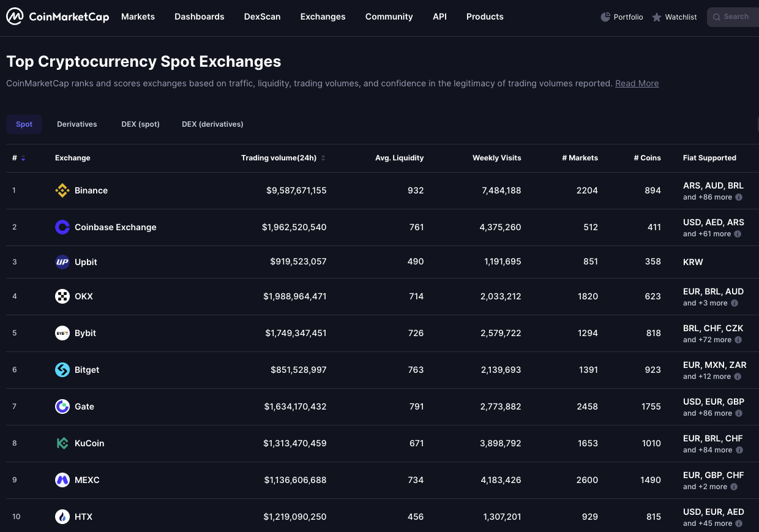The image size is (759, 532).
Task: Click the Bitget logo icon
Action: 62,370
